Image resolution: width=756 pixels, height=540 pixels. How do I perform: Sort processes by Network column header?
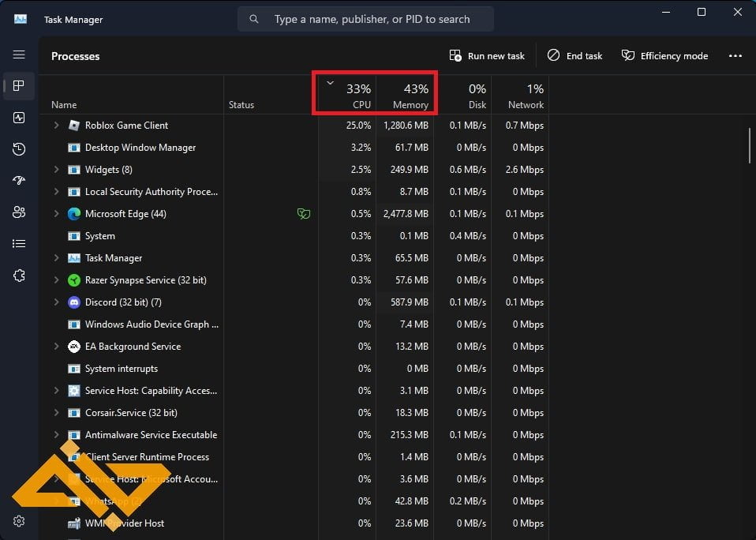(520, 96)
